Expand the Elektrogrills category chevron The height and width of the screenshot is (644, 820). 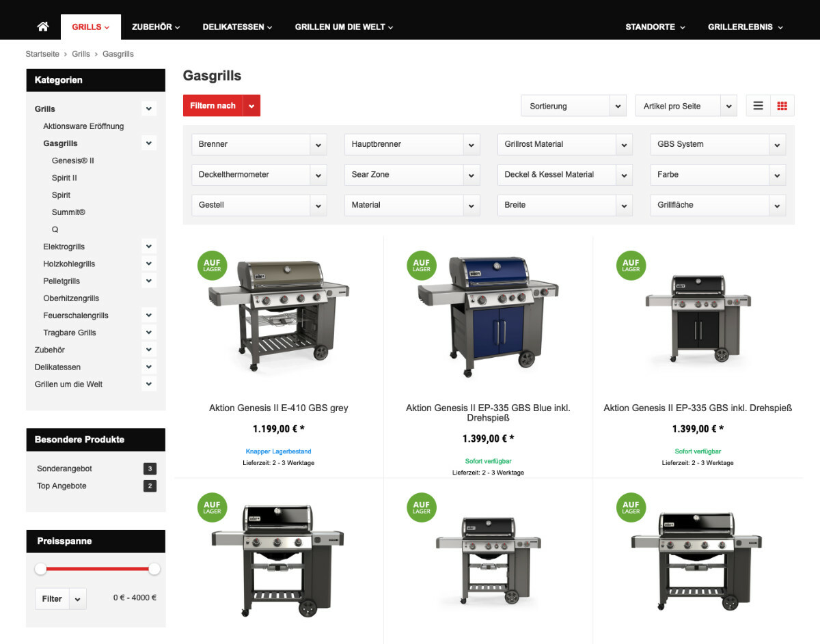[x=149, y=247]
